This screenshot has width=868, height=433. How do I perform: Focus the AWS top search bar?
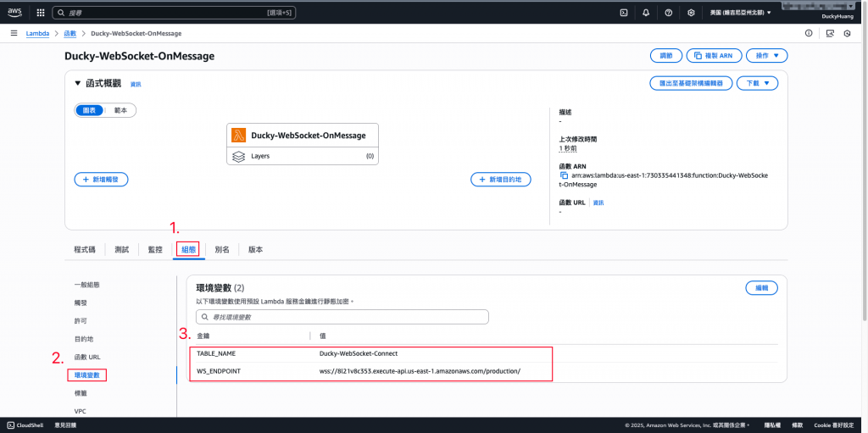coord(174,12)
